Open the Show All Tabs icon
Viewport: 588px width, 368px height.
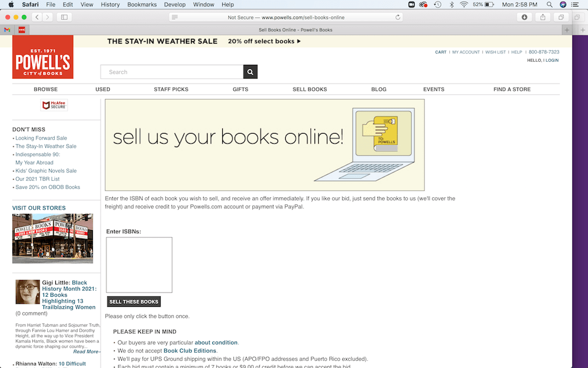coord(560,17)
